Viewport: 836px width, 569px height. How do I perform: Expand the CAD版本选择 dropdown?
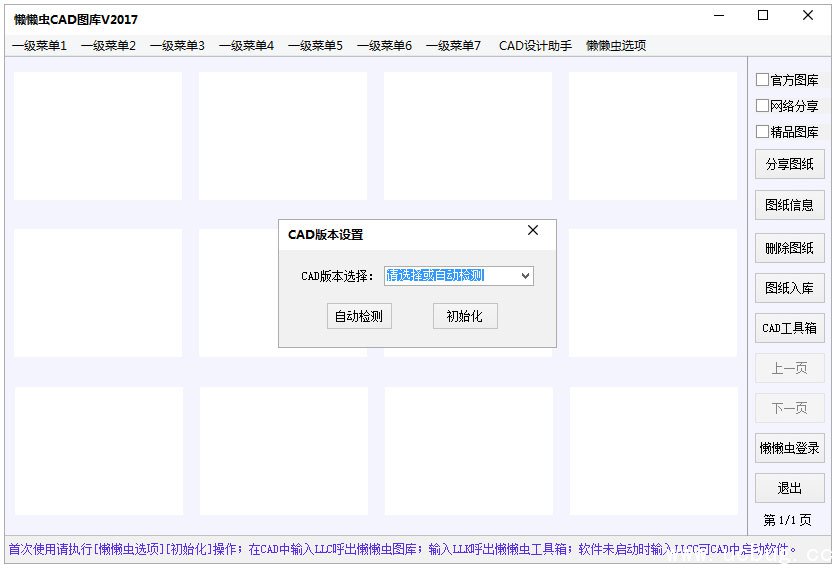(525, 276)
